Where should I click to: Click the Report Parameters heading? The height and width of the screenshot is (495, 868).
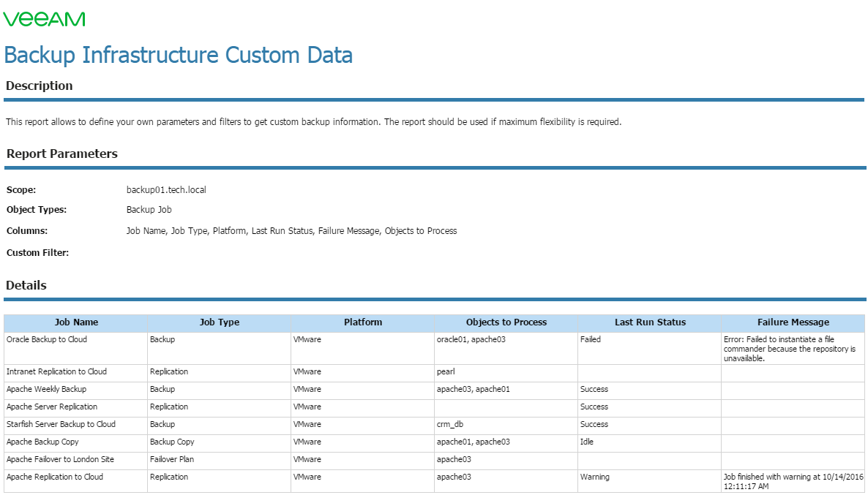click(62, 154)
